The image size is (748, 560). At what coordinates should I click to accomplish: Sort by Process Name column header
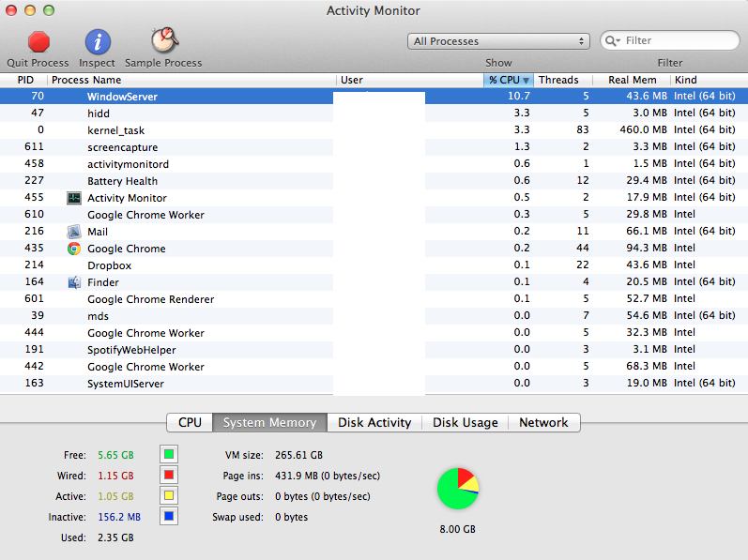click(191, 80)
